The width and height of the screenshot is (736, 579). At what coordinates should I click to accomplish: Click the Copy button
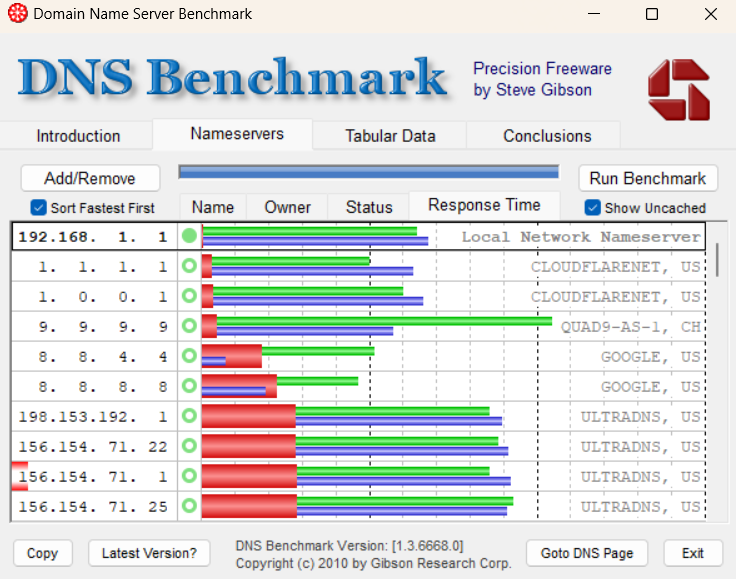tap(42, 553)
